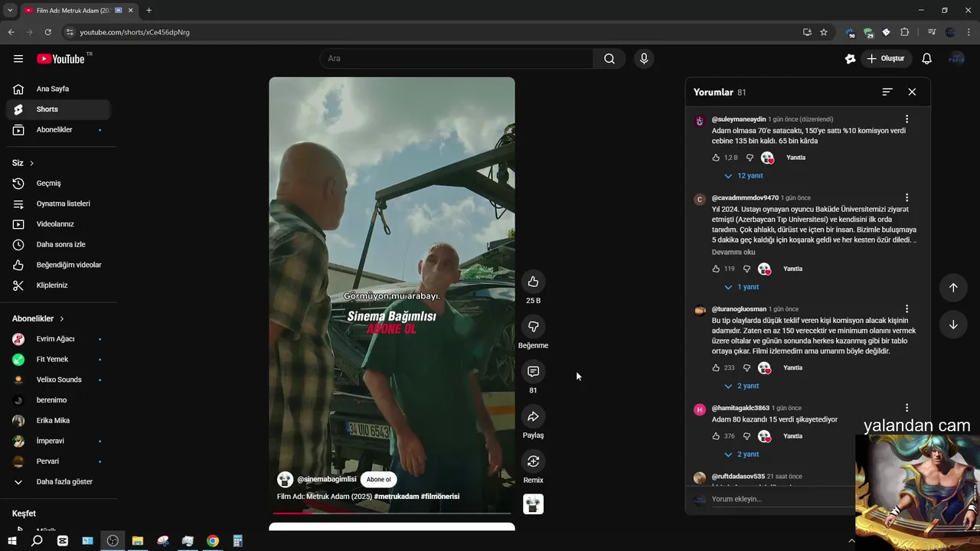
Task: Bookmark this page with star icon
Action: pyautogui.click(x=824, y=32)
